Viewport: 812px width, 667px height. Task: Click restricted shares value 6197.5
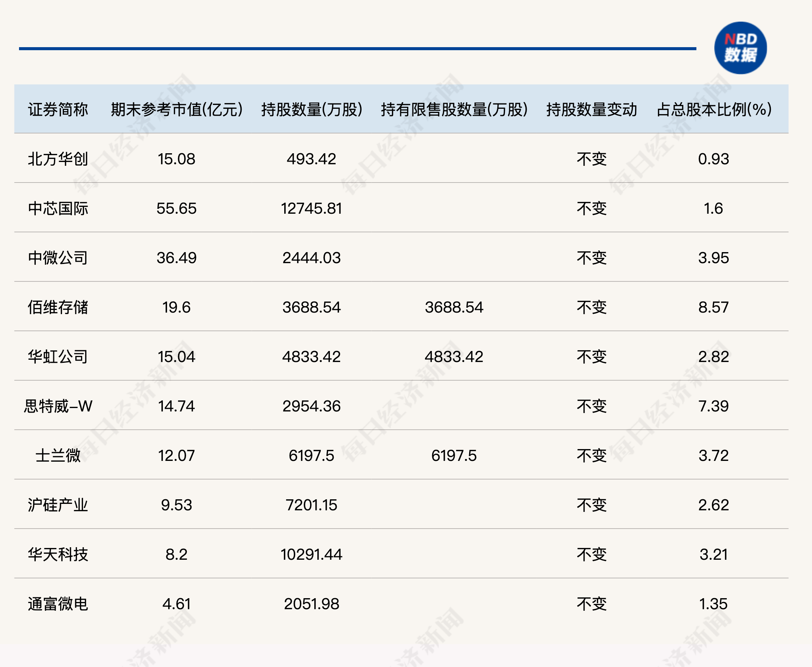pos(454,456)
